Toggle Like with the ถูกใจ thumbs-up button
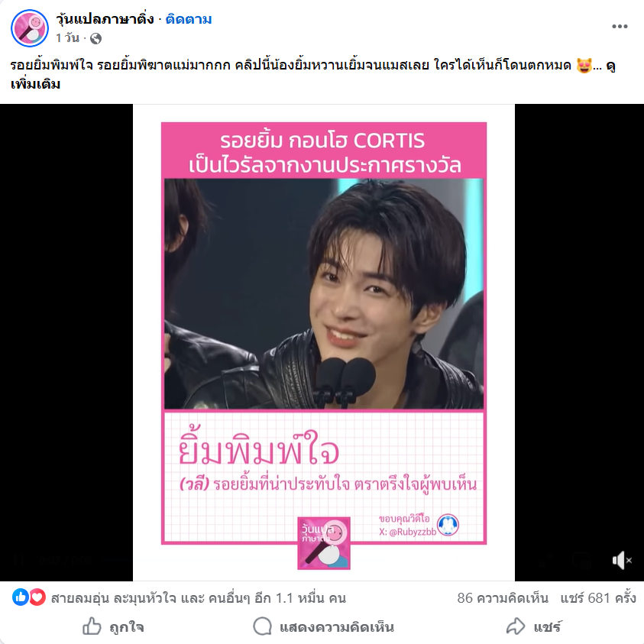 (113, 626)
